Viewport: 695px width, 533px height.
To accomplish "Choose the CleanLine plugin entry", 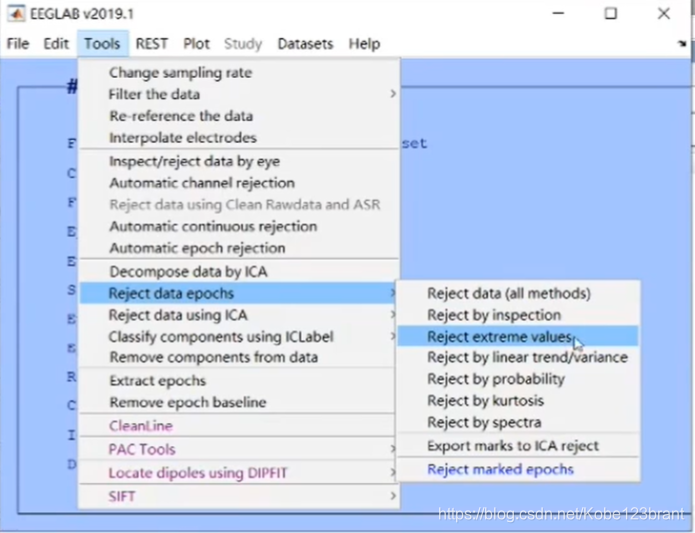I will click(238, 426).
